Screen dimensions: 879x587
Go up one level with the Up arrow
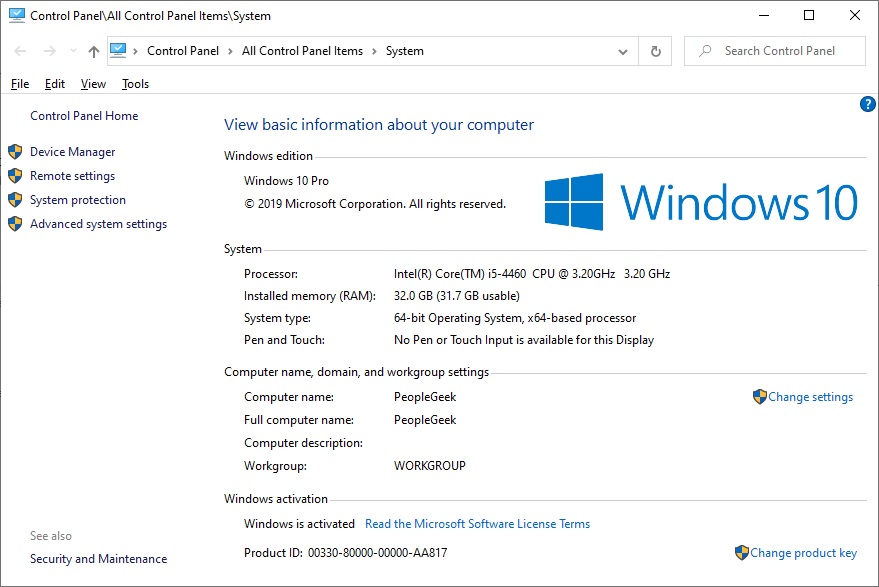coord(94,52)
